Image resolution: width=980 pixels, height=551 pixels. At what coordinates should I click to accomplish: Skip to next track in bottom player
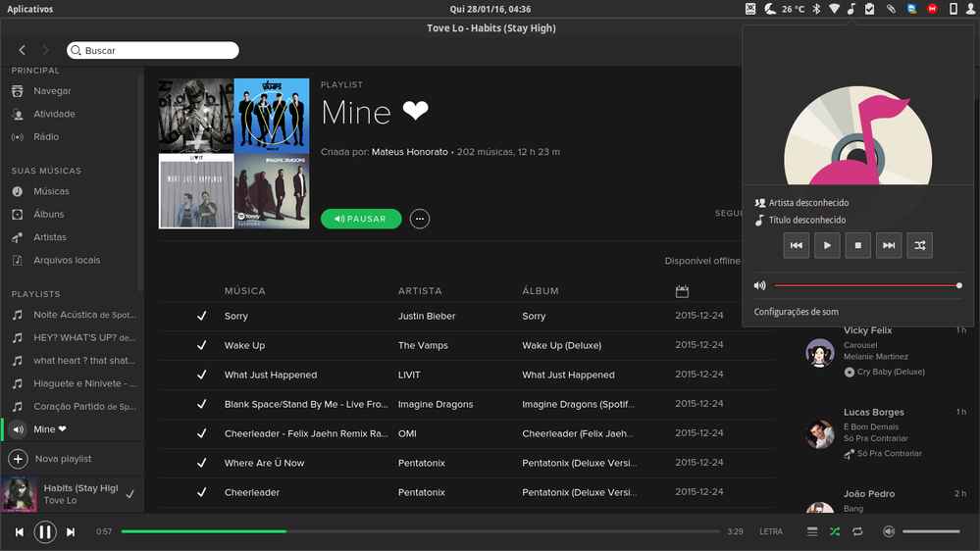point(71,531)
